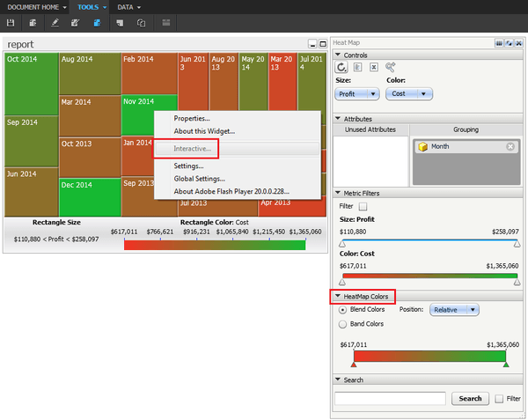Select the Band Colors radio button
This screenshot has height=420, width=528.
(x=342, y=324)
